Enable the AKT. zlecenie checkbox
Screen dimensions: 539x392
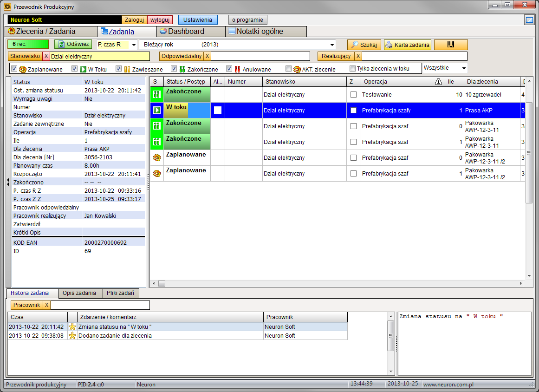(x=288, y=68)
